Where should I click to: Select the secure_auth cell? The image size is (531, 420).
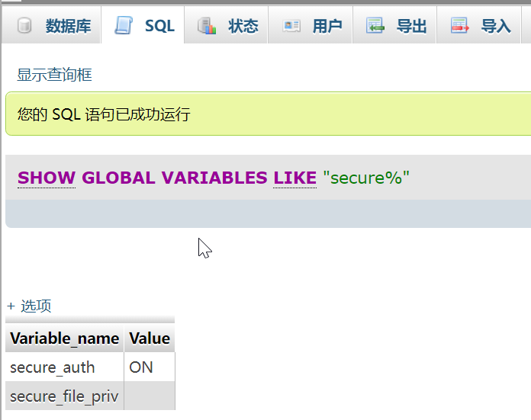(x=64, y=367)
